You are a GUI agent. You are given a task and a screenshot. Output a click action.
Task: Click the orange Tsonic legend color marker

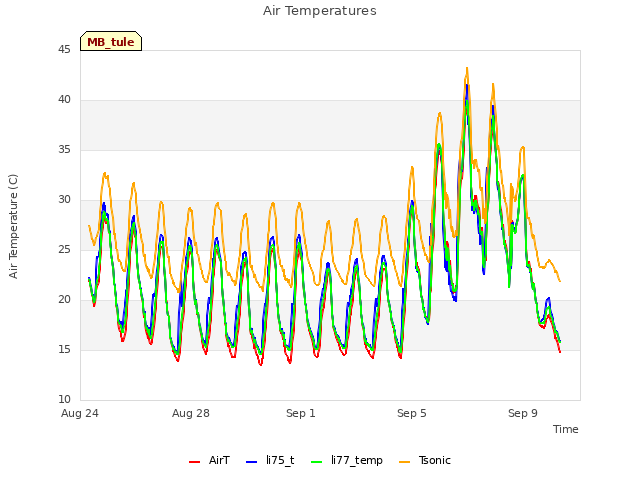404,462
